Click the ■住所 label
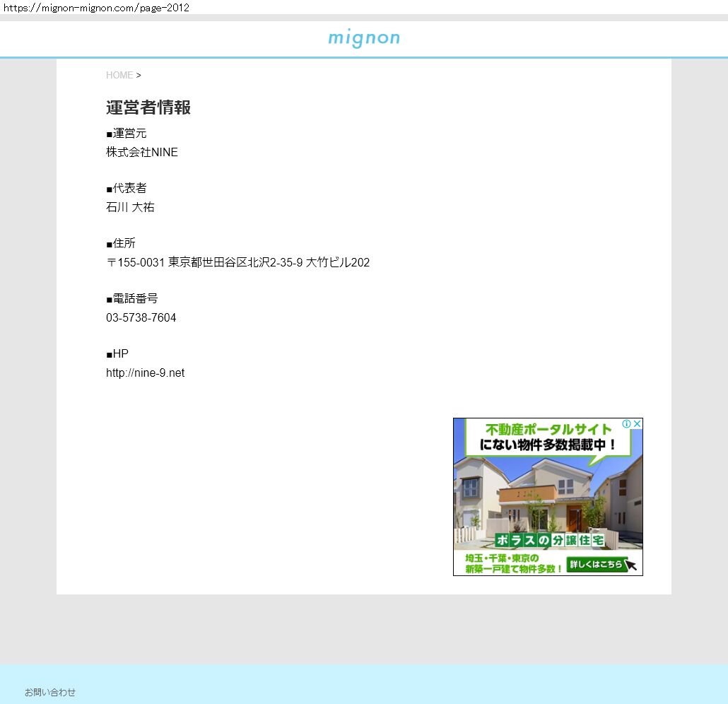 tap(121, 243)
